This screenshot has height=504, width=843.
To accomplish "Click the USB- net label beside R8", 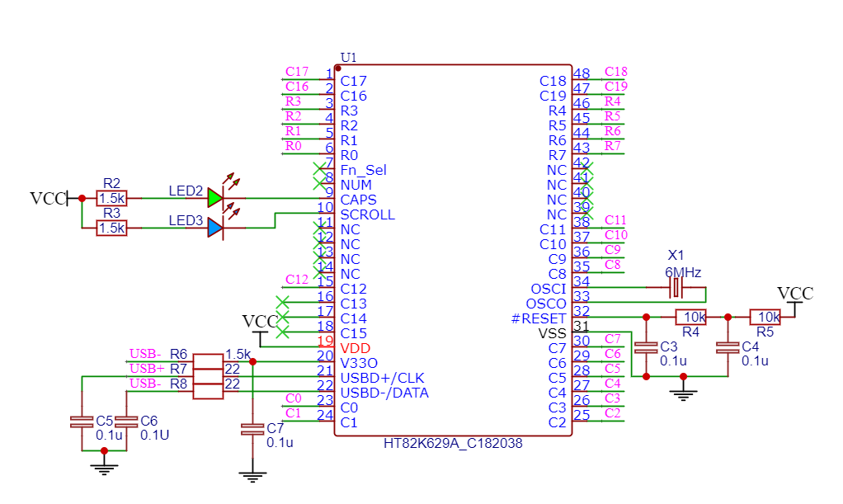I will point(145,383).
